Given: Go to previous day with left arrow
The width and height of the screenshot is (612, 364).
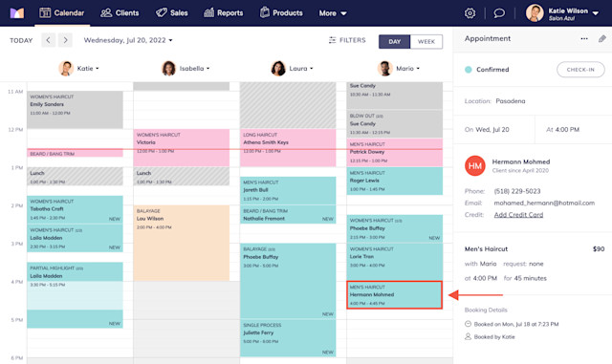Looking at the screenshot, I should (49, 40).
